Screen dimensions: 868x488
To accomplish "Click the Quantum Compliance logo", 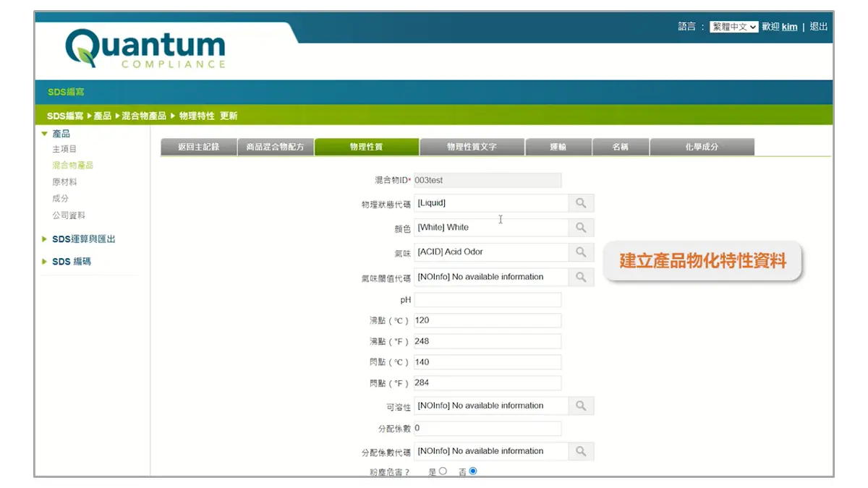I will (145, 48).
